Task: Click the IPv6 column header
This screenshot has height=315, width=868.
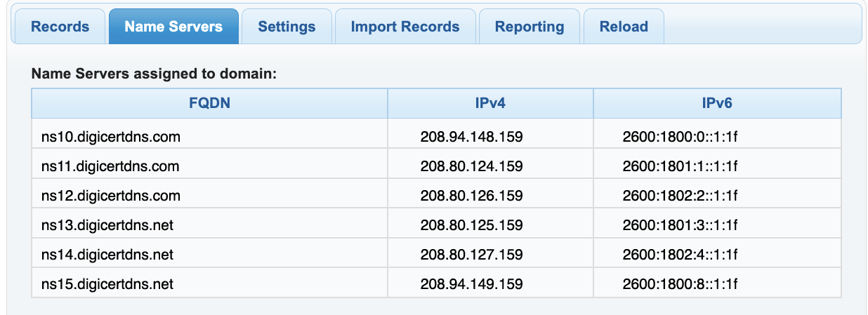Action: [717, 104]
